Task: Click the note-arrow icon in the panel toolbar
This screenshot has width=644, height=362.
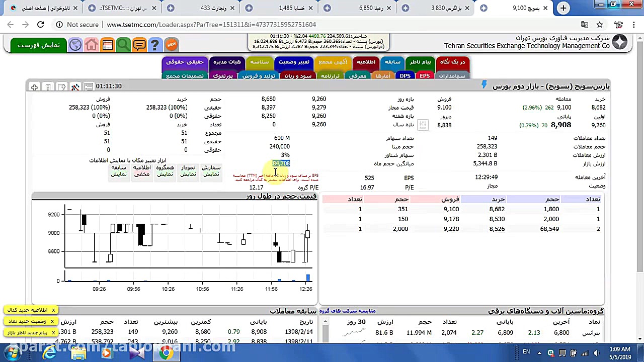Action: 61,87
